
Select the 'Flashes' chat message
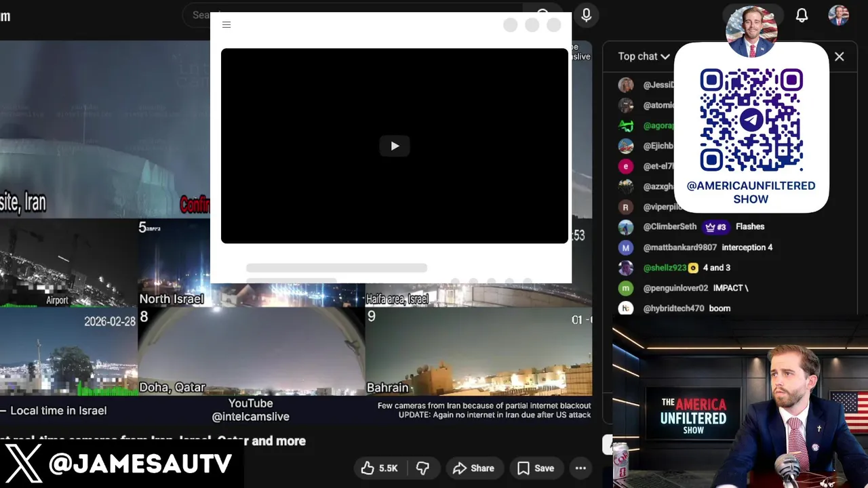(750, 227)
